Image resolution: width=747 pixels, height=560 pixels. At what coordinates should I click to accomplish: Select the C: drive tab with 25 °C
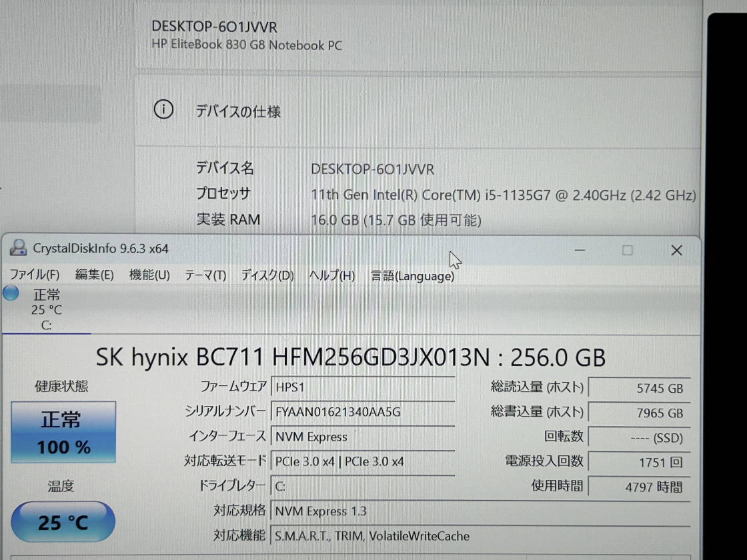[46, 309]
